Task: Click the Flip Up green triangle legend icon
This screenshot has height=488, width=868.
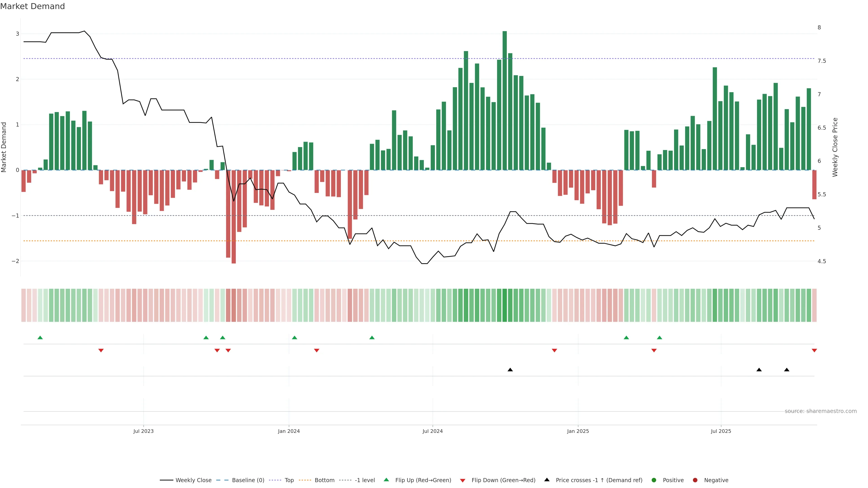Action: click(387, 480)
